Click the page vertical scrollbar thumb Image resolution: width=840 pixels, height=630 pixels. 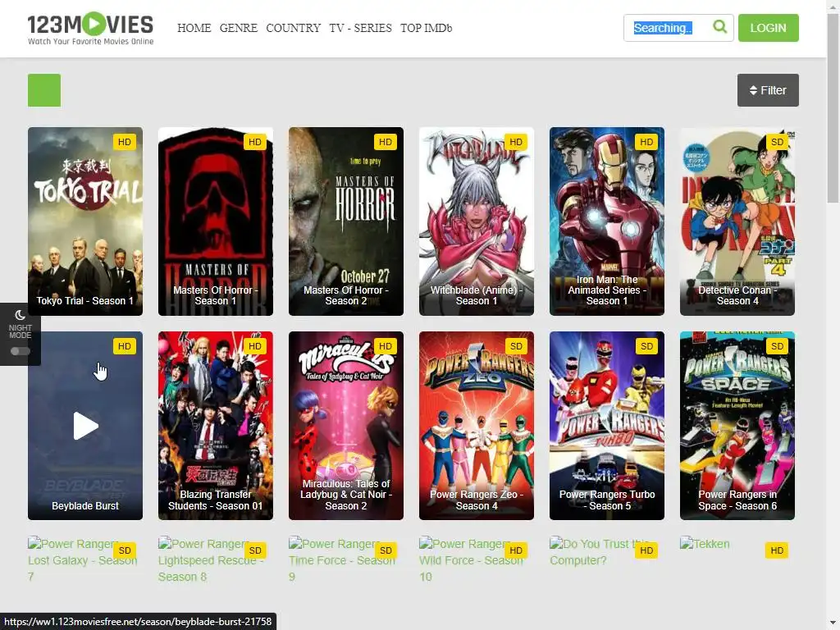833,107
